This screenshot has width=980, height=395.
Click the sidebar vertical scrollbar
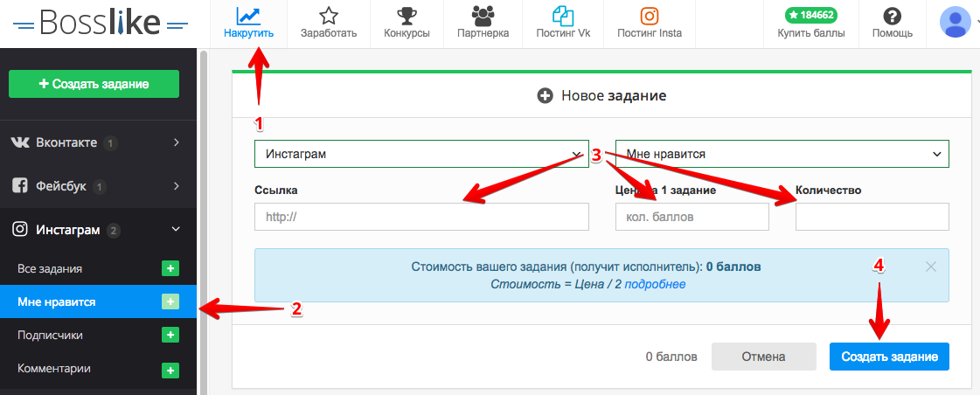click(x=203, y=222)
